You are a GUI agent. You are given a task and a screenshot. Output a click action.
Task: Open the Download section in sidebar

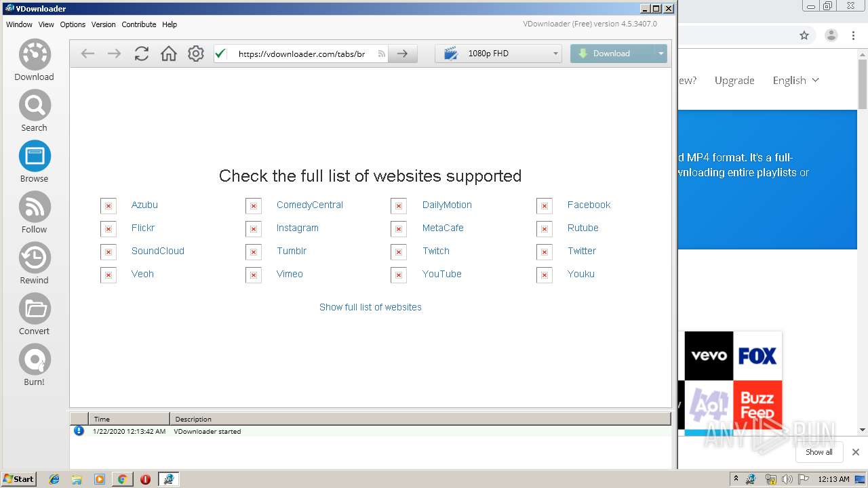point(35,60)
